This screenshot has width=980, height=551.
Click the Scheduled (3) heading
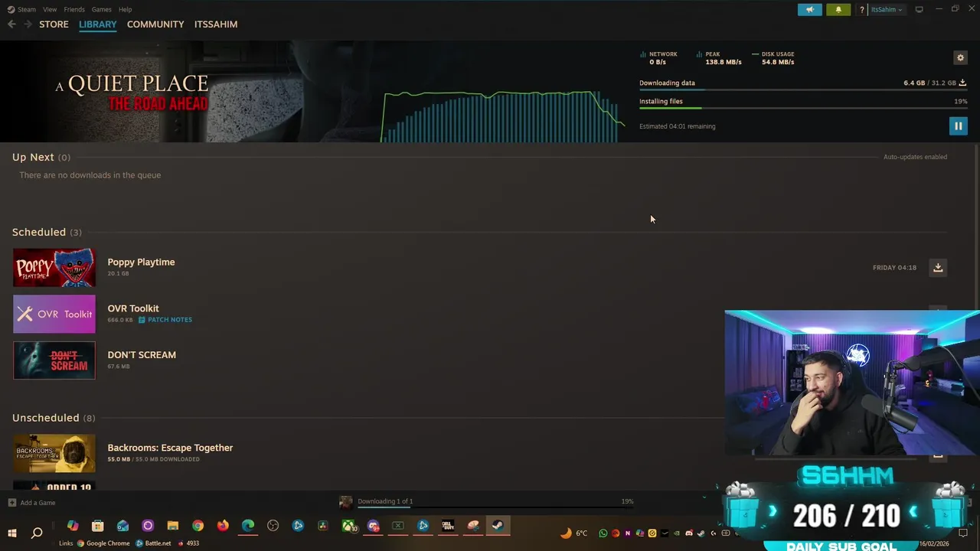47,232
